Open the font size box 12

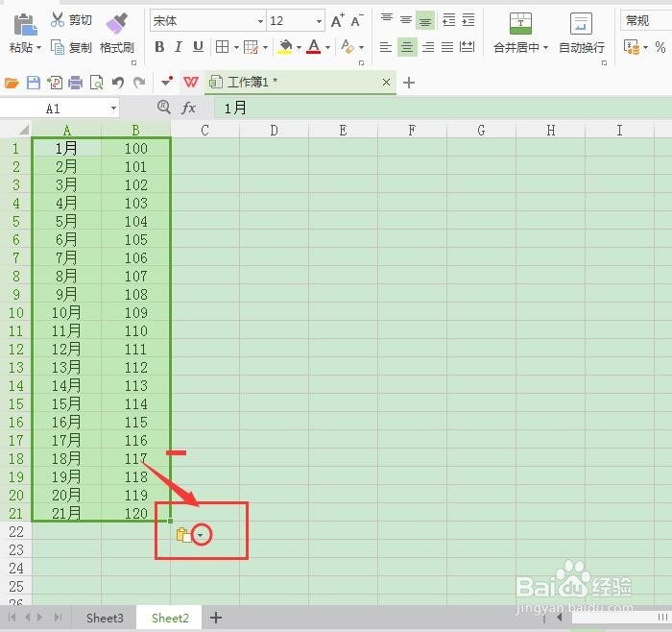tap(295, 20)
